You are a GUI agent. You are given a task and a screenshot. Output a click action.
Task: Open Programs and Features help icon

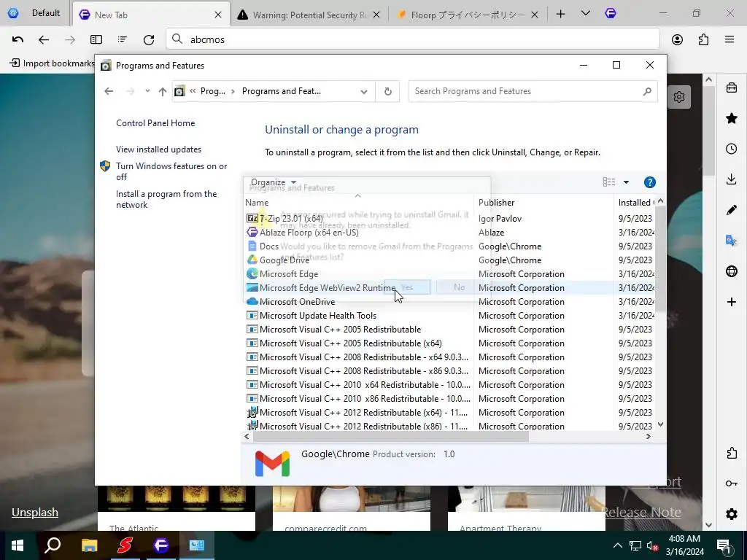click(x=649, y=182)
